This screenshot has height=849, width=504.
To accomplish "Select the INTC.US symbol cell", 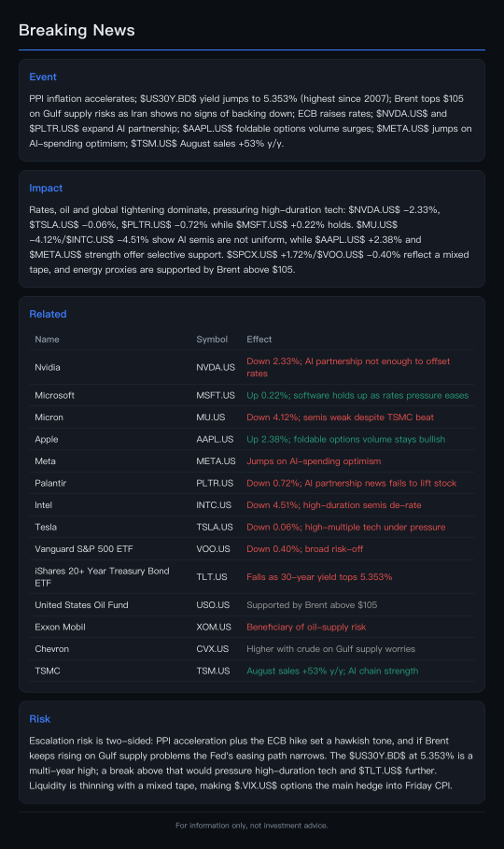I will 214,505.
